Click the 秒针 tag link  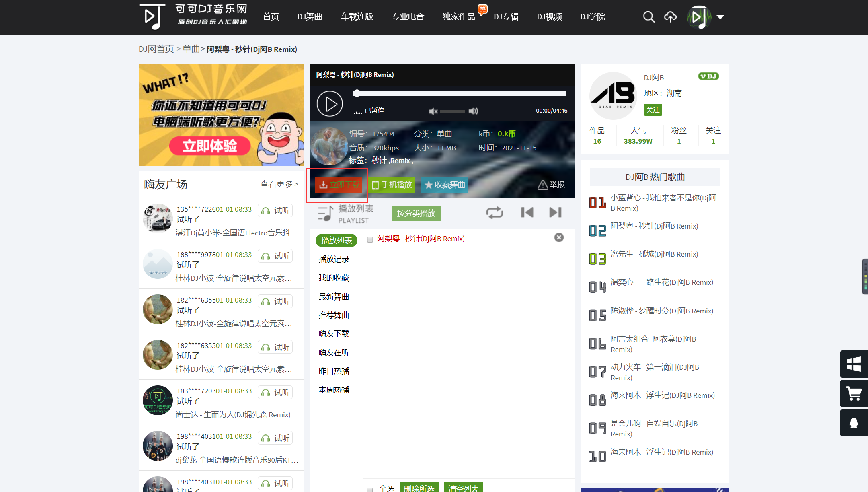(x=379, y=160)
